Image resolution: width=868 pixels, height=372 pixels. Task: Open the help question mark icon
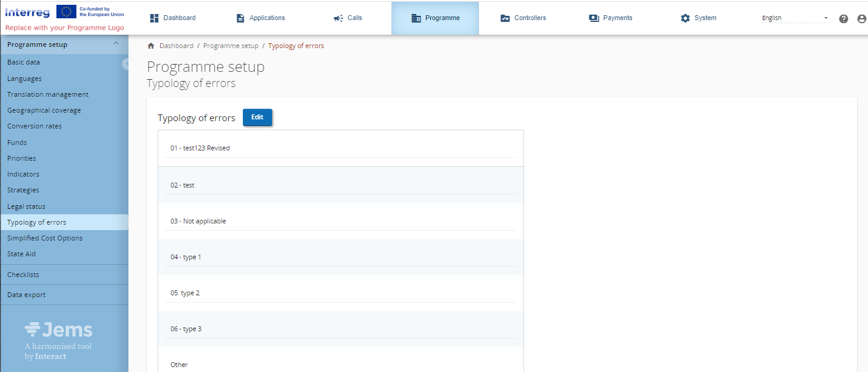(x=843, y=19)
